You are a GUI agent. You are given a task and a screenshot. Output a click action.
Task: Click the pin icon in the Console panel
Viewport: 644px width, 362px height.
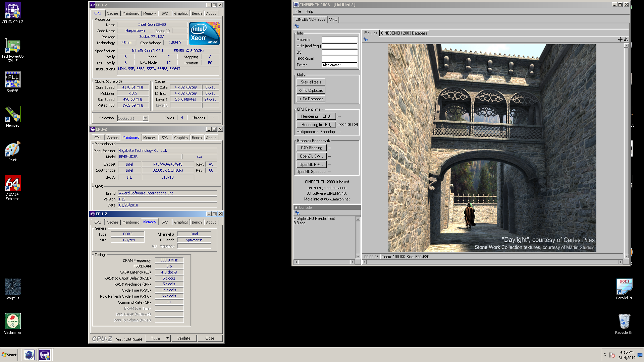(x=297, y=213)
